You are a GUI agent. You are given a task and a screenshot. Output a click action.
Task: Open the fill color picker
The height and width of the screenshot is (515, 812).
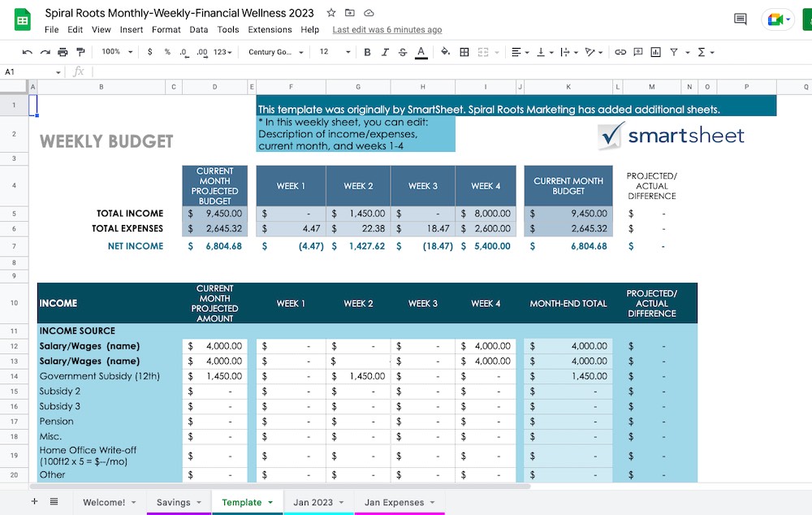point(445,52)
